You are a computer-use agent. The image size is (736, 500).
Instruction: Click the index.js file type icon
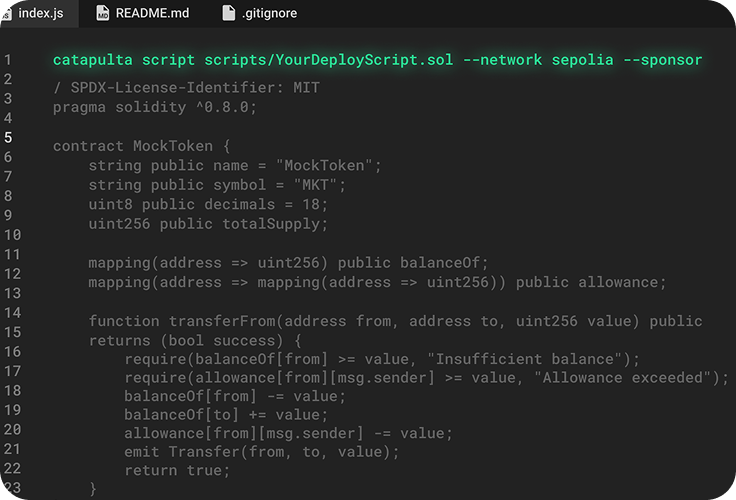click(6, 14)
